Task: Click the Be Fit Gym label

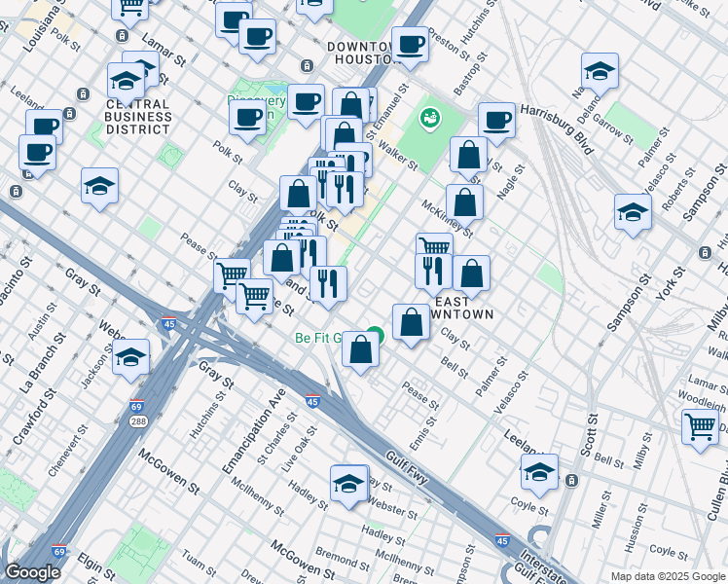Action: pyautogui.click(x=319, y=338)
